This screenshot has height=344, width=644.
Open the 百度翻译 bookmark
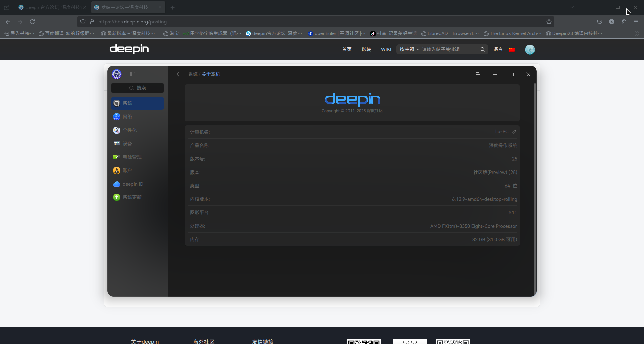66,33
